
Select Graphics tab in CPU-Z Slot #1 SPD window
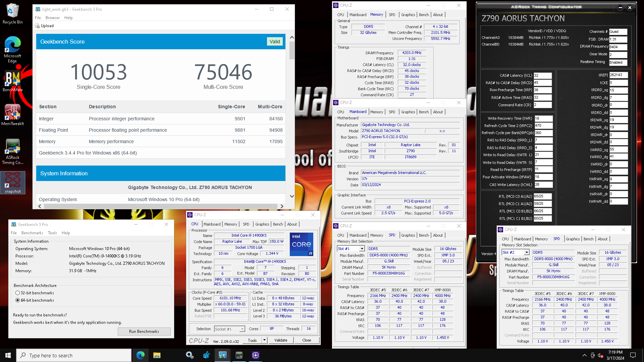(408, 235)
